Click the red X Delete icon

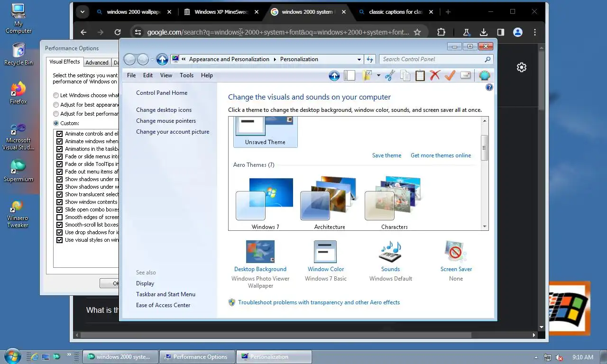tap(435, 75)
